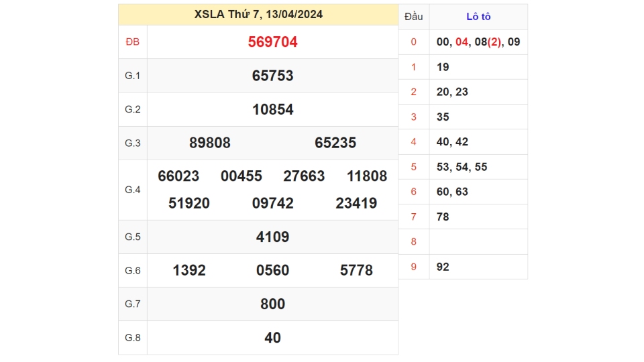The width and height of the screenshot is (644, 362).
Task: Select the G.5 result 4109
Action: click(x=273, y=237)
